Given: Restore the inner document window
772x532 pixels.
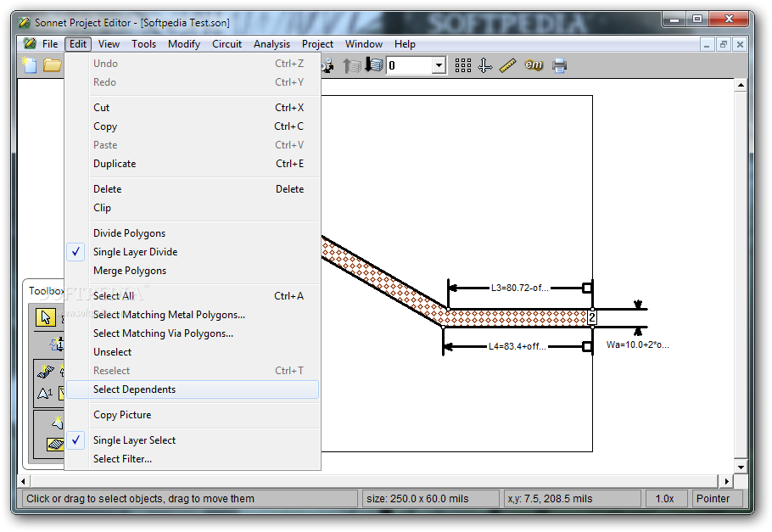Looking at the screenshot, I should [x=724, y=44].
